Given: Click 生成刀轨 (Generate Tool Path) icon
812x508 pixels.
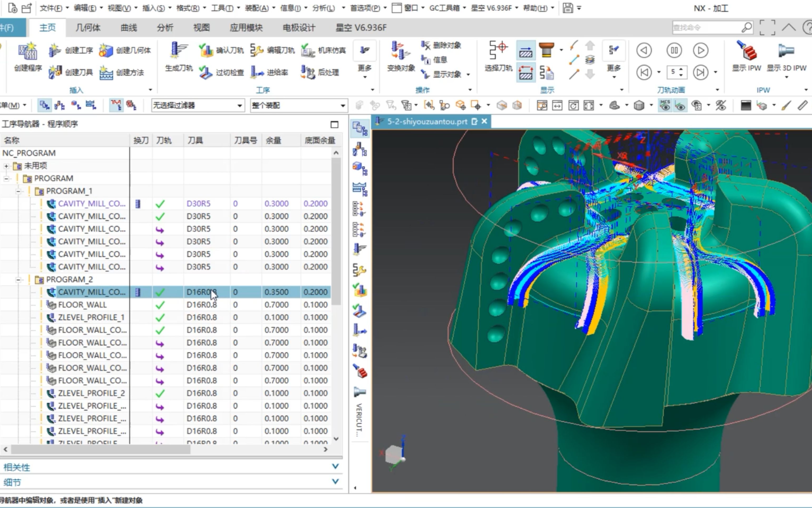Looking at the screenshot, I should point(179,50).
